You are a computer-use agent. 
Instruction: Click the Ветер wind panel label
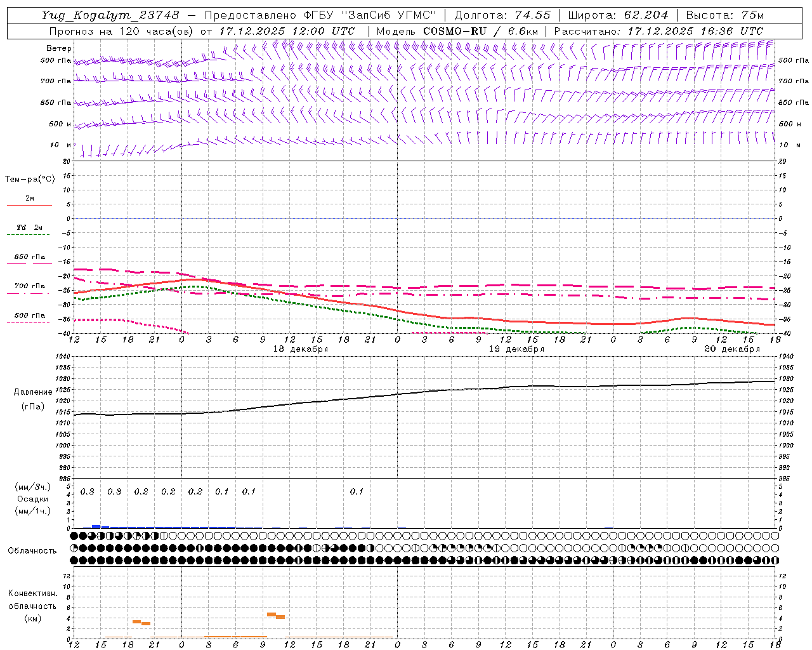point(58,48)
